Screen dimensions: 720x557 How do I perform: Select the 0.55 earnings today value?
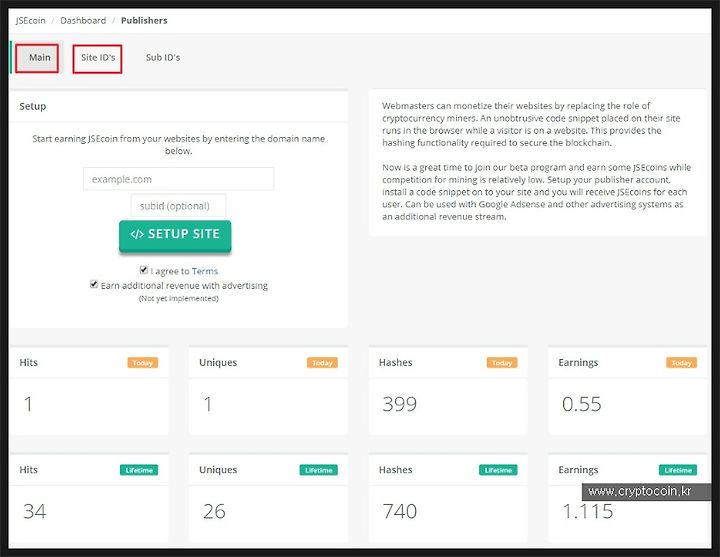click(581, 404)
